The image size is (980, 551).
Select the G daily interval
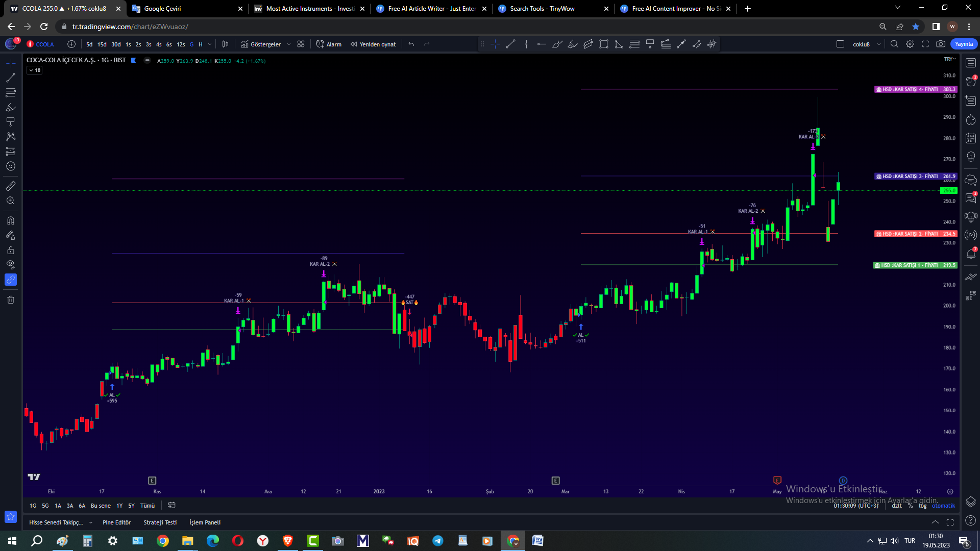(x=191, y=44)
